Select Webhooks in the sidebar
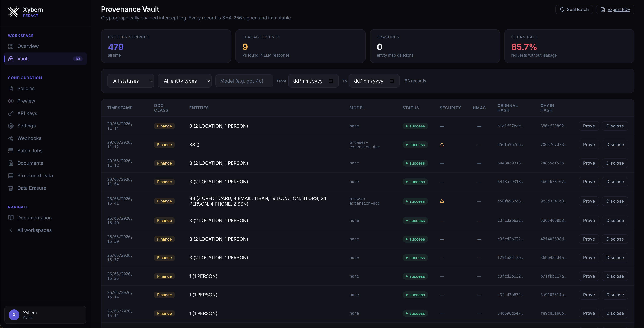644x328 pixels. [45, 138]
